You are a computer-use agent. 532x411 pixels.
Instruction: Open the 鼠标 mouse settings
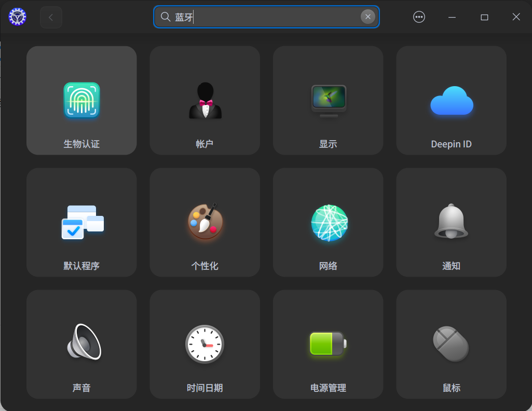coord(451,344)
